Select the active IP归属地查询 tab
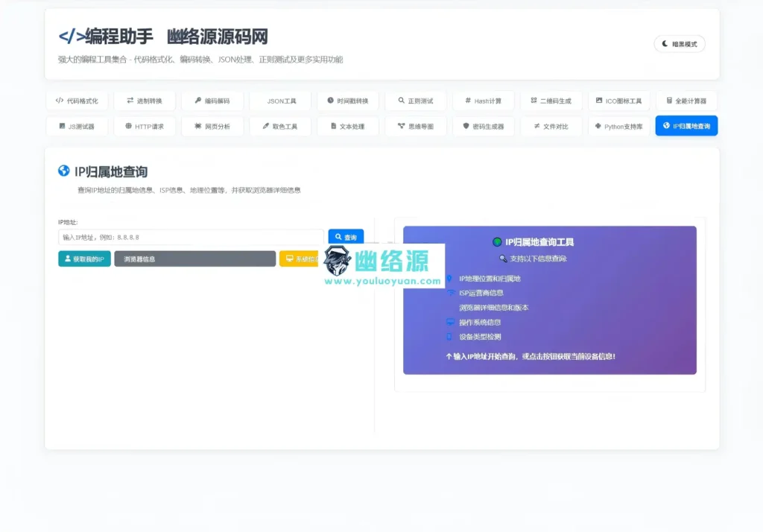This screenshot has height=532, width=763. (686, 126)
